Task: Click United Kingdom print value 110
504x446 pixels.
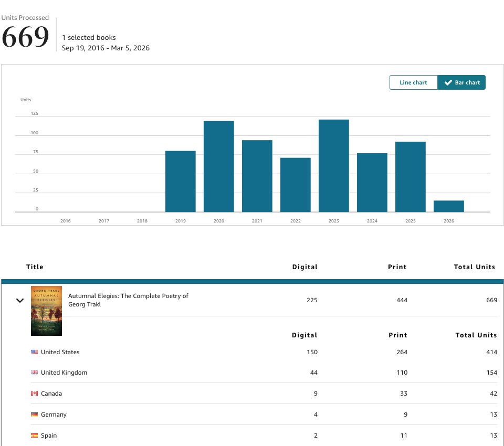Action: click(x=402, y=373)
